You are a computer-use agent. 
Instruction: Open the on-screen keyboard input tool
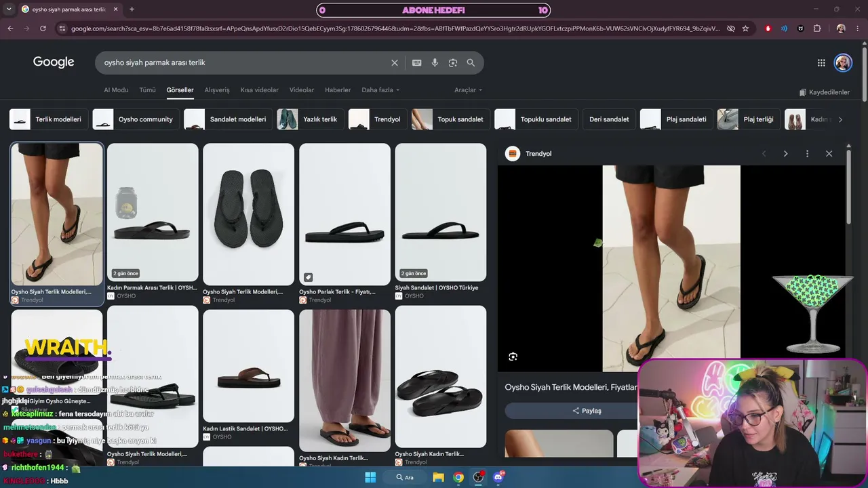[417, 63]
